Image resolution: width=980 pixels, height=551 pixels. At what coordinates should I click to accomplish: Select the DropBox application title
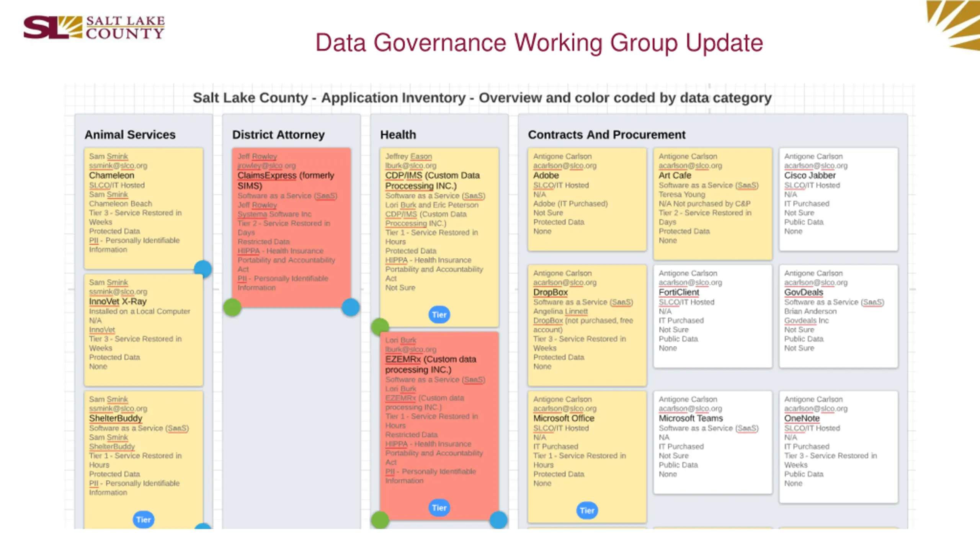(x=550, y=292)
